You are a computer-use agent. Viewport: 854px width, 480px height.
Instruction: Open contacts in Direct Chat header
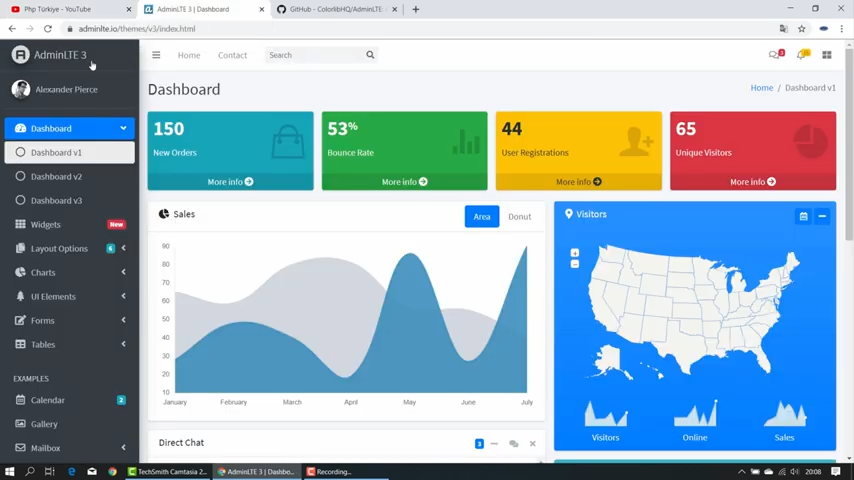pyautogui.click(x=513, y=443)
